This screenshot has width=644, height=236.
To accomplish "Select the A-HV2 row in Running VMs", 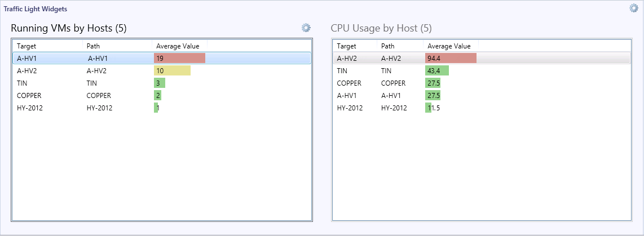I will 161,70.
